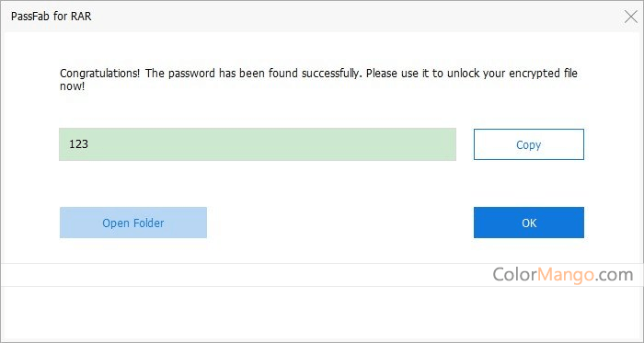Select the recovered password text 123
644x343 pixels.
[x=78, y=144]
